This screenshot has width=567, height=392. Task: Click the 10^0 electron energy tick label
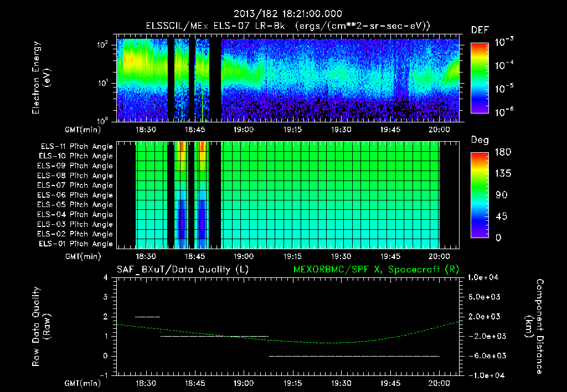102,120
